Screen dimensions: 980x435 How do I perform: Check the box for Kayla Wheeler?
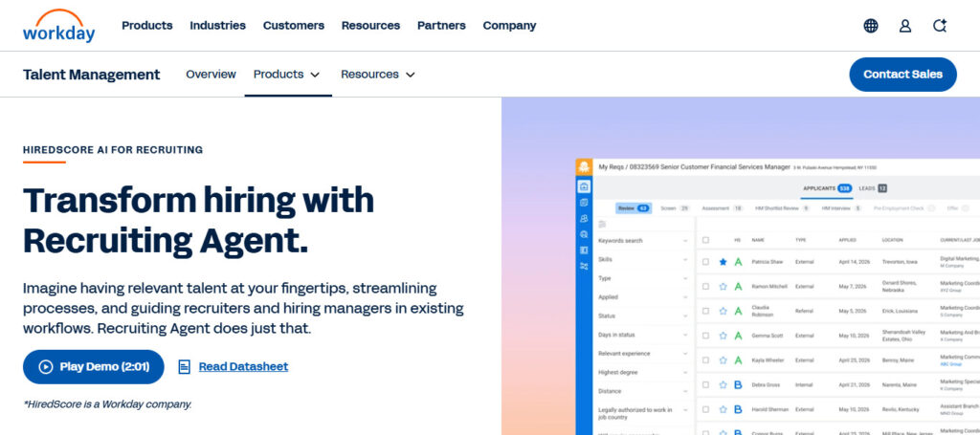[x=705, y=360]
